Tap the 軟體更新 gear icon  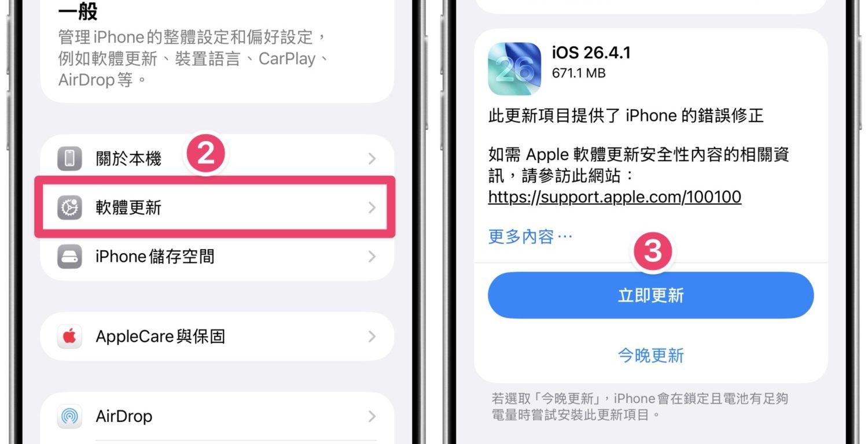[x=69, y=208]
